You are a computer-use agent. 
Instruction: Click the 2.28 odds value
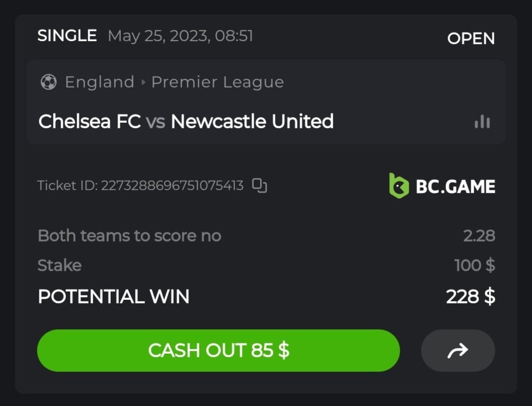479,235
